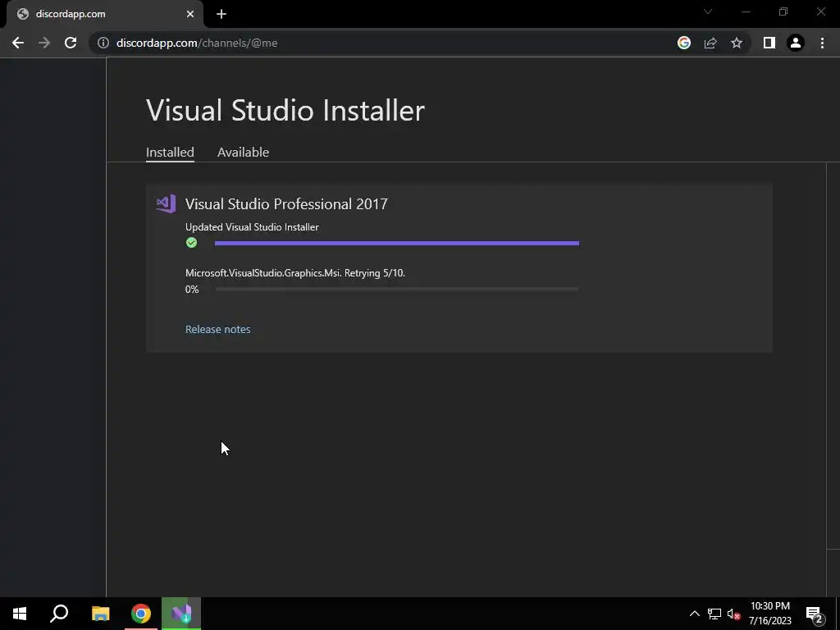Show hidden system tray icons
This screenshot has height=630, width=840.
pyautogui.click(x=694, y=614)
